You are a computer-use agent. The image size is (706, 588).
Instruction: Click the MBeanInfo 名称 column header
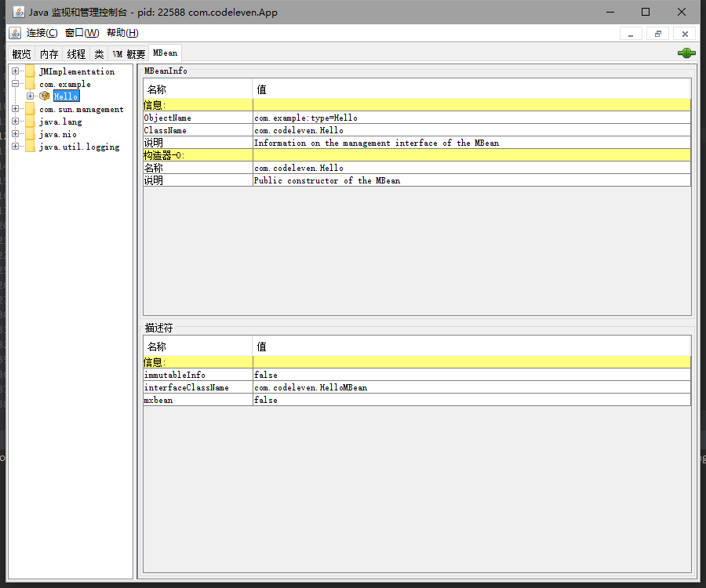(198, 89)
